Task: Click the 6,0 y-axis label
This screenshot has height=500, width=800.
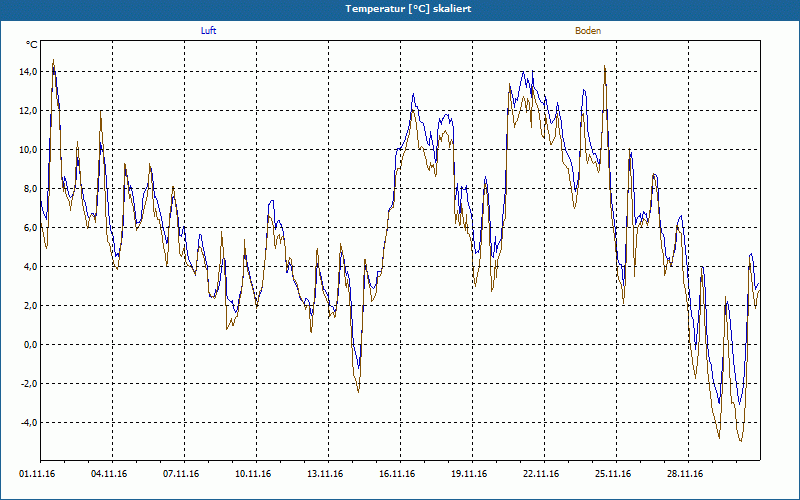Action: [x=30, y=228]
